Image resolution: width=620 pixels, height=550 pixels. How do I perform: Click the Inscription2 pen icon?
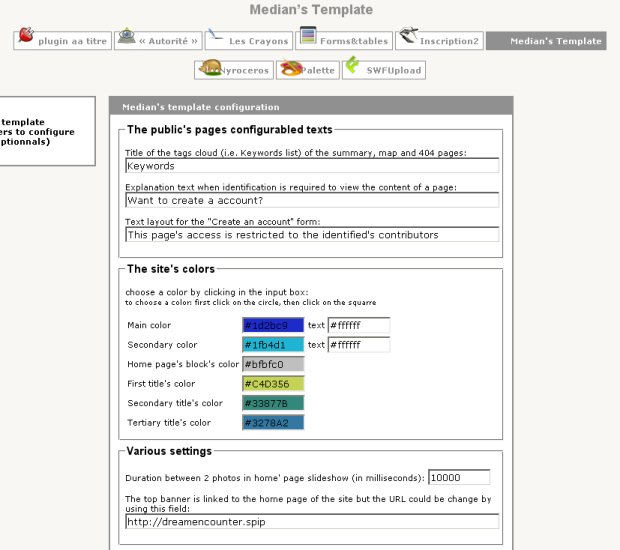click(x=408, y=35)
